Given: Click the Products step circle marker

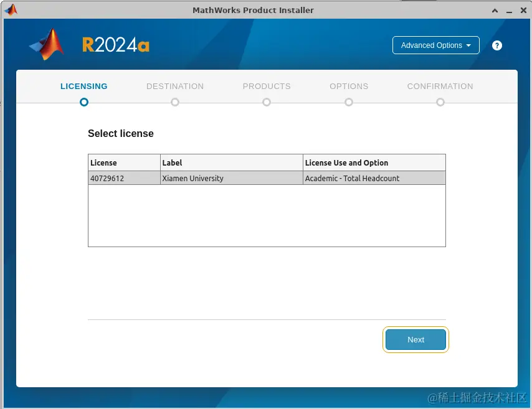Looking at the screenshot, I should tap(267, 102).
